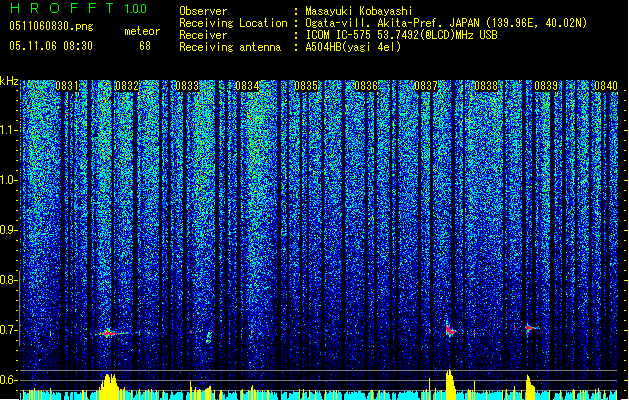Image resolution: width=629 pixels, height=400 pixels.
Task: Click the 0.8 kHz axis label
Action: coord(9,280)
